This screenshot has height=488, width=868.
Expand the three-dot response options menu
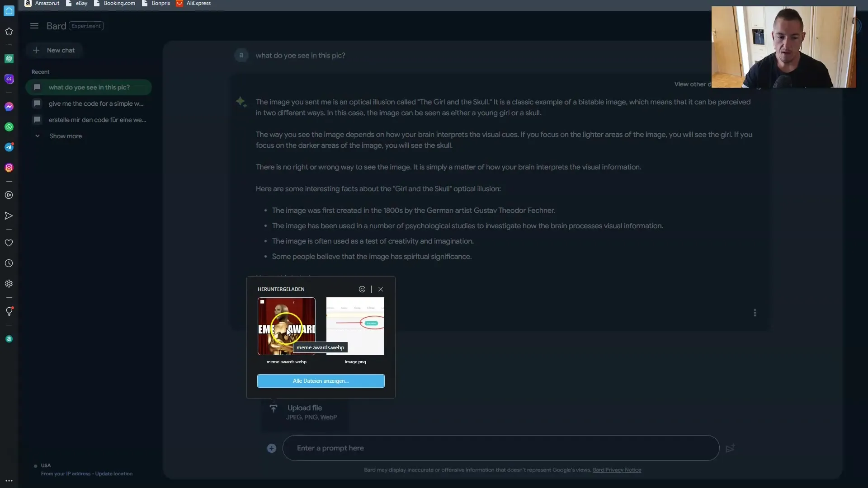pos(755,312)
